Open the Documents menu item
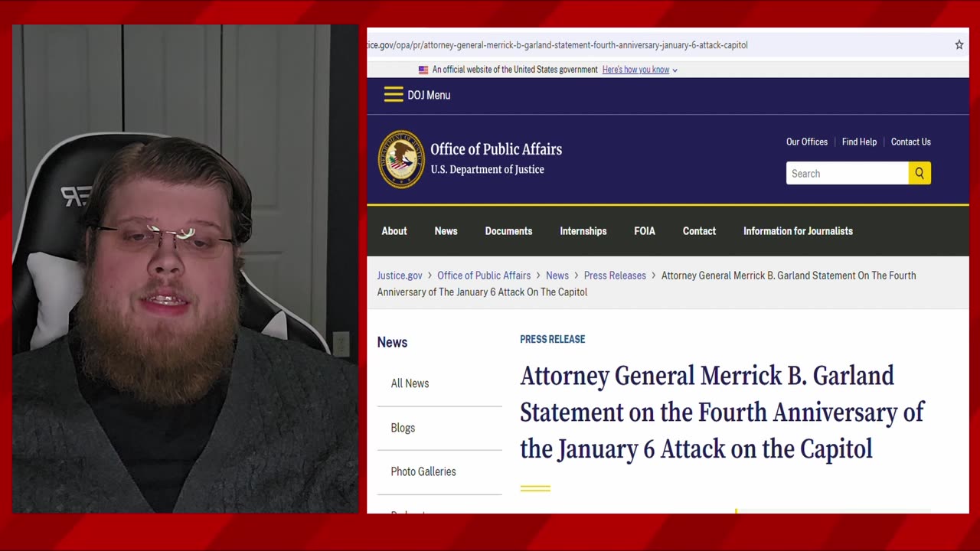980x551 pixels. coord(508,231)
